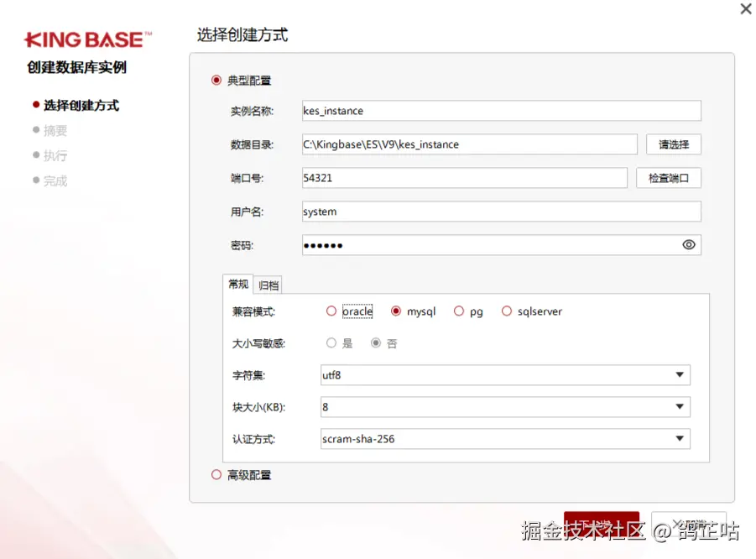756x559 pixels.
Task: Focus the 数据目录 path field
Action: click(x=470, y=144)
